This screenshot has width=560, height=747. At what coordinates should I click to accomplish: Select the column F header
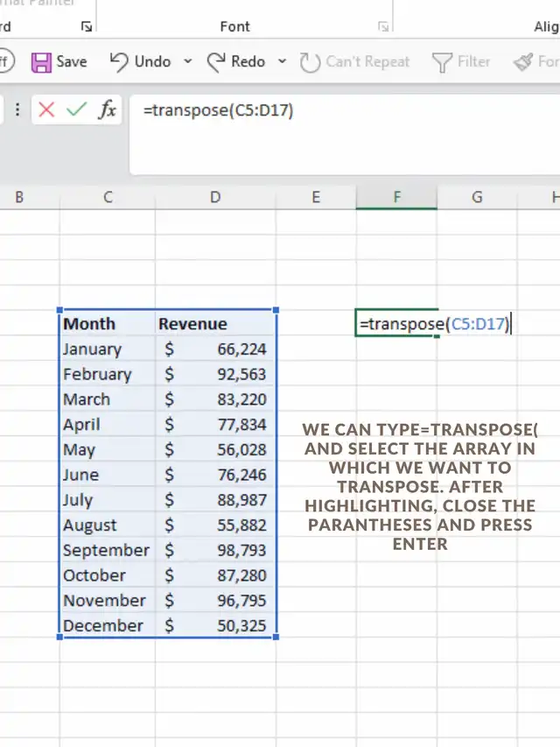396,198
